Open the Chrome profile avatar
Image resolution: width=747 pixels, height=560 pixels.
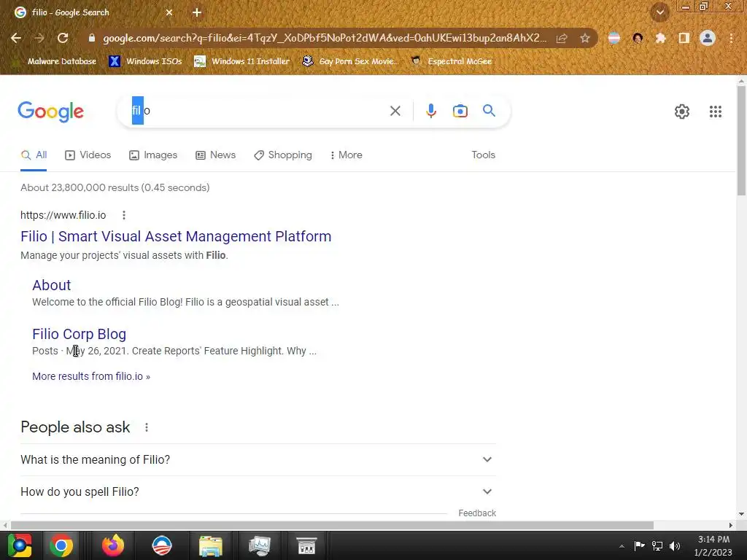tap(708, 38)
